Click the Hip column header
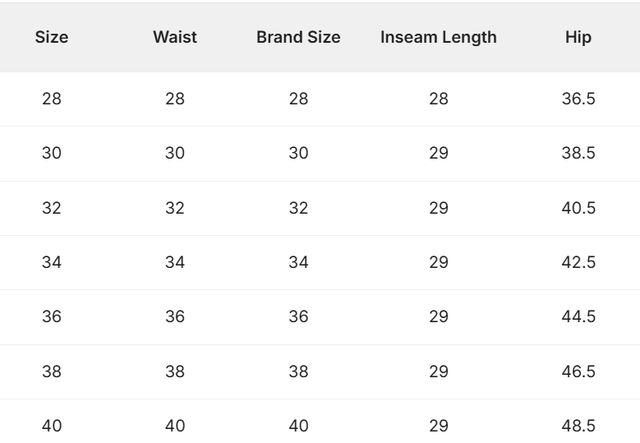 (x=578, y=37)
